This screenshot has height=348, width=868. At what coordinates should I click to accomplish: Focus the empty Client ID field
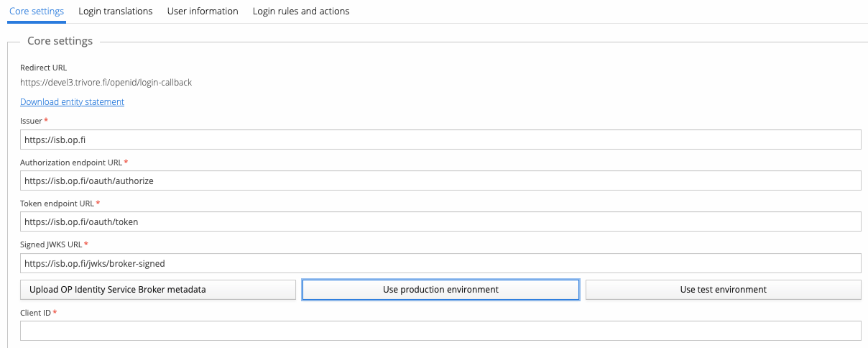(x=440, y=331)
